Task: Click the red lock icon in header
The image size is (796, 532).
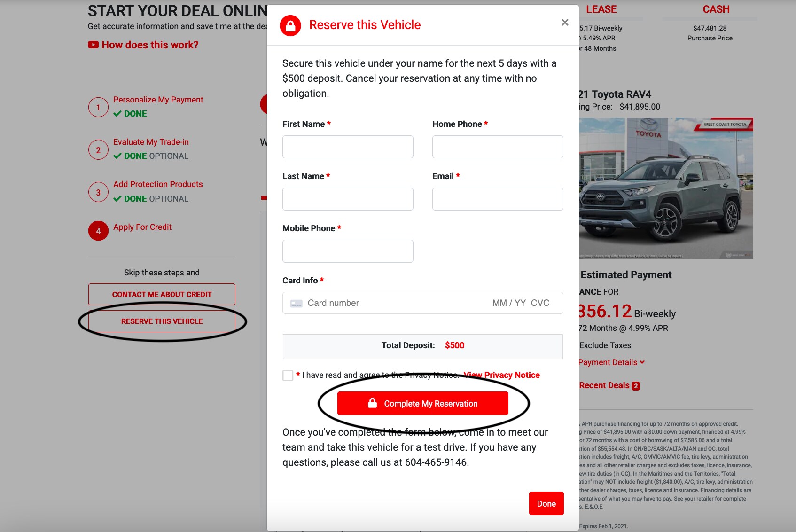Action: point(290,25)
